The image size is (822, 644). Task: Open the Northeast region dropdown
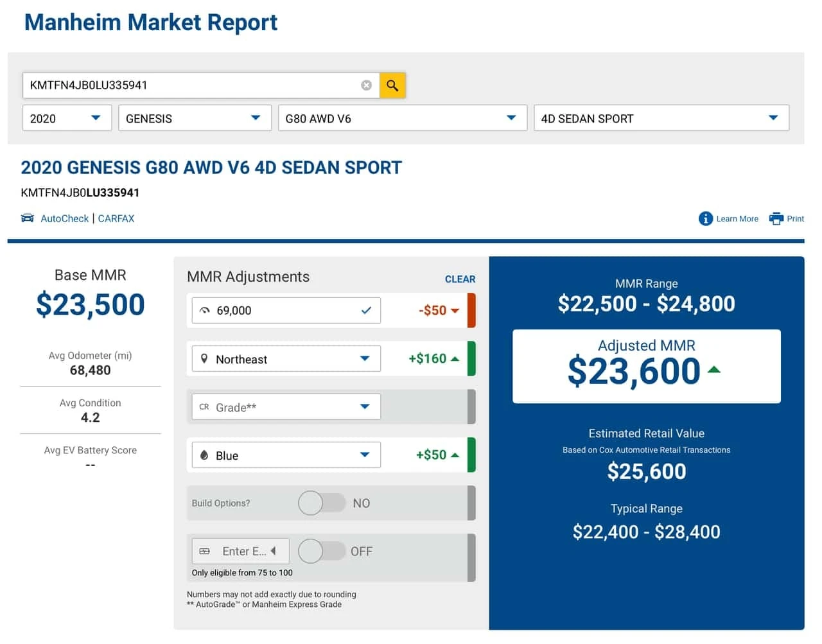tap(286, 359)
